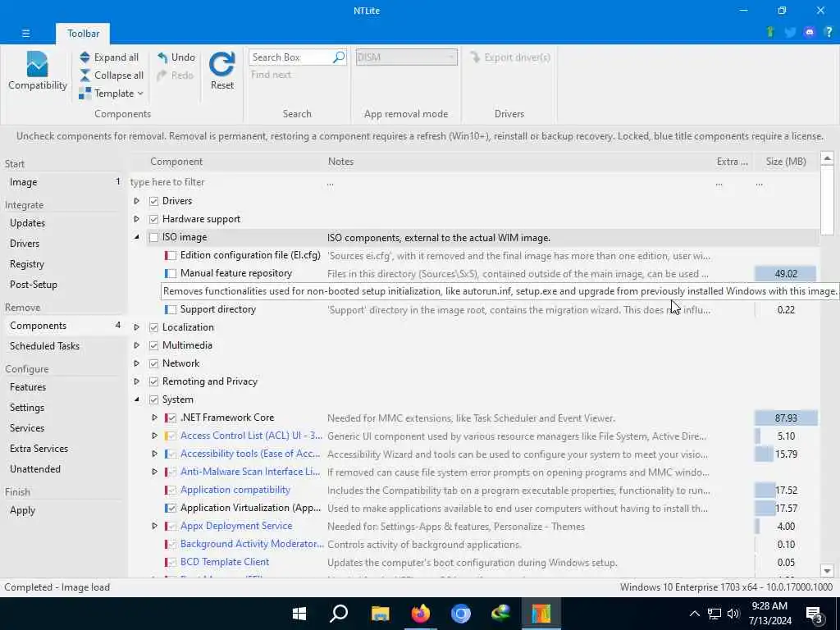Toggle the ISO image checkbox
Viewport: 840px width, 630px height.
153,237
